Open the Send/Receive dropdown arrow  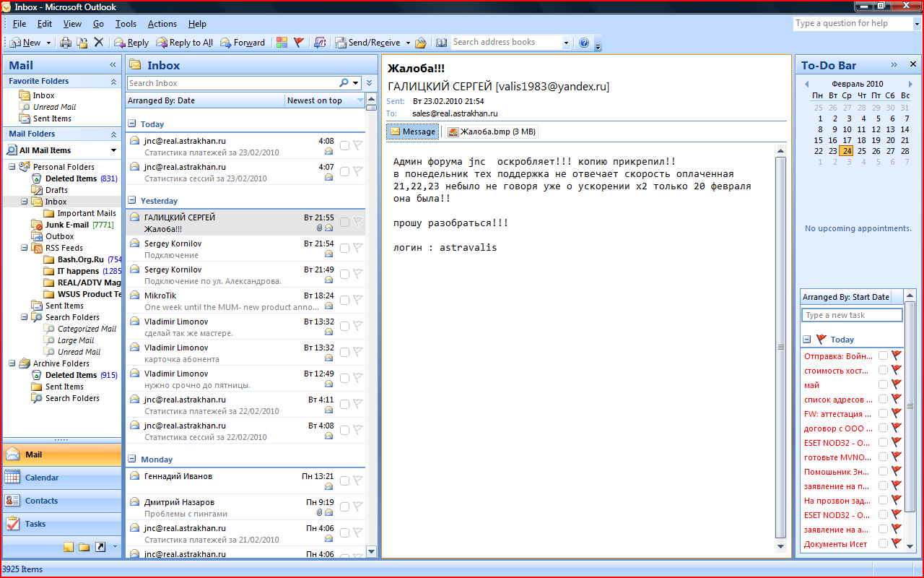tap(408, 43)
